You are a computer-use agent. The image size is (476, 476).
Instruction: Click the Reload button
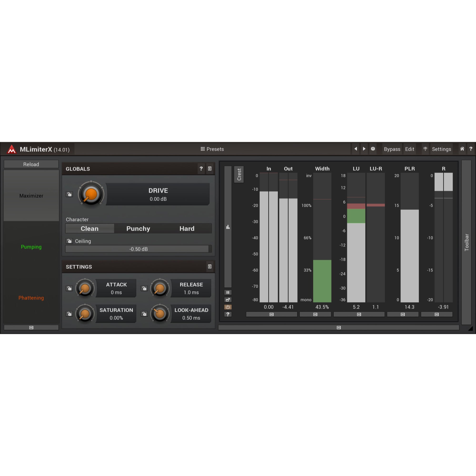click(x=31, y=164)
